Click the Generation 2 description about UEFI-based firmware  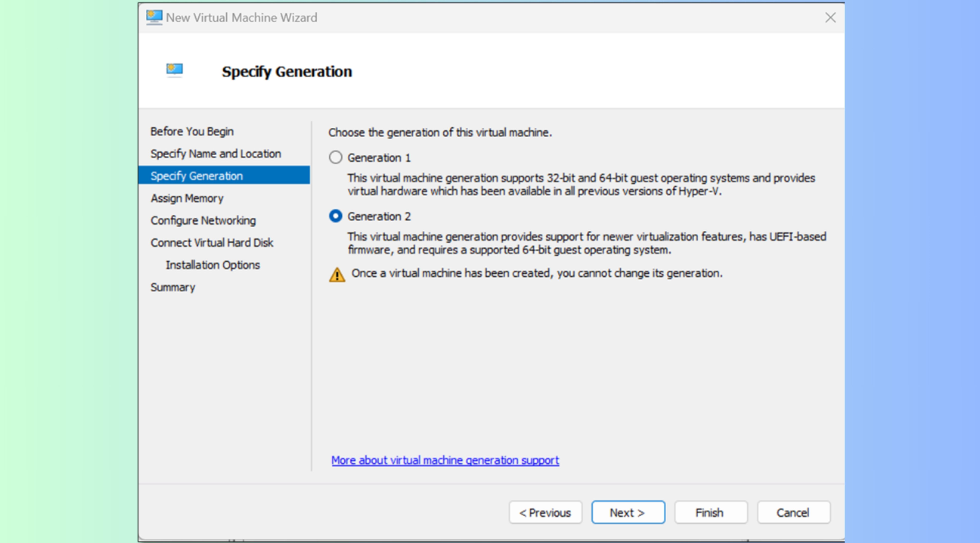(587, 243)
